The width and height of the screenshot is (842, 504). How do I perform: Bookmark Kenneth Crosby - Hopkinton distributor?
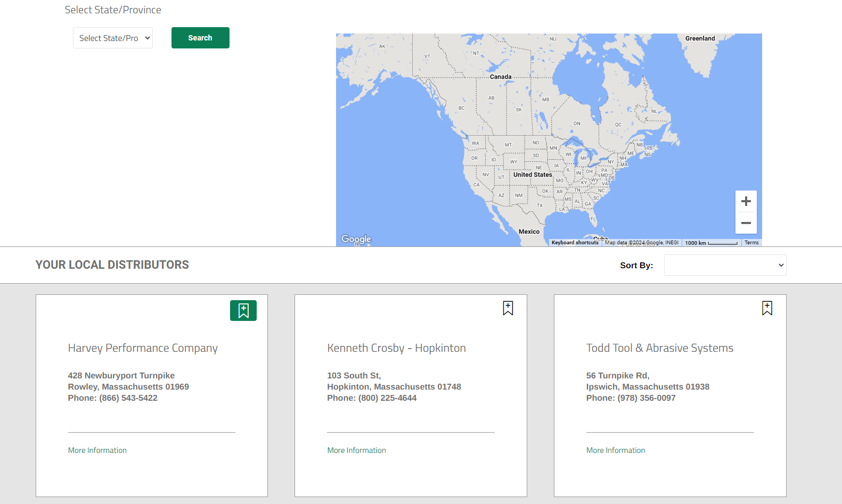coord(508,308)
